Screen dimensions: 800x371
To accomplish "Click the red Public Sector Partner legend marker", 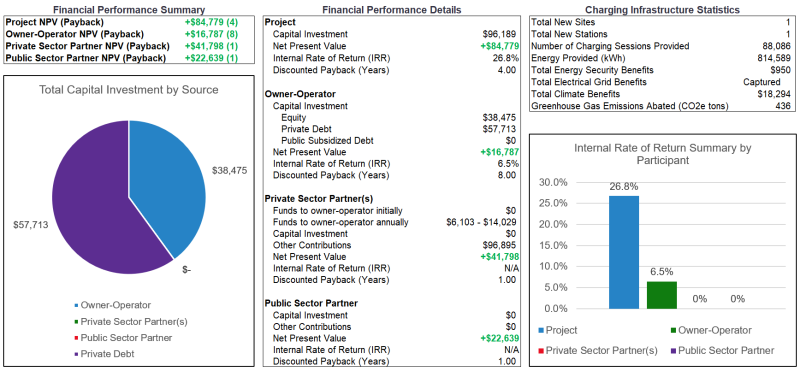I will (x=77, y=338).
